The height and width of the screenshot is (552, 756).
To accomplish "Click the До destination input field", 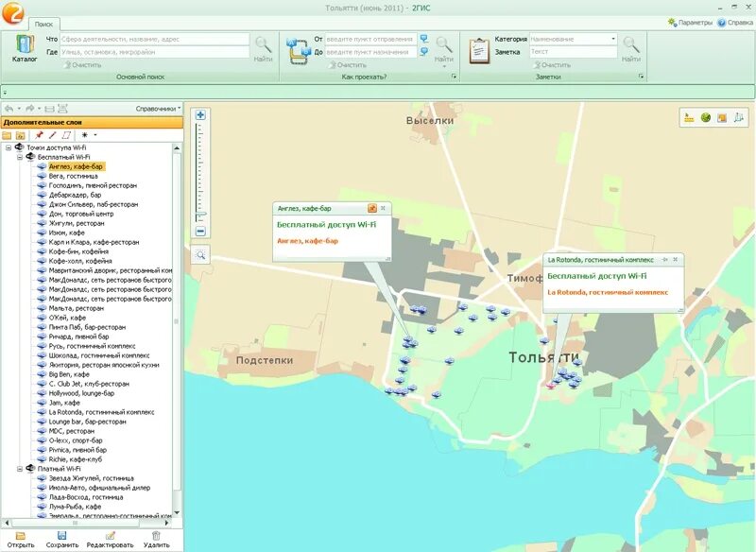I will (x=370, y=52).
